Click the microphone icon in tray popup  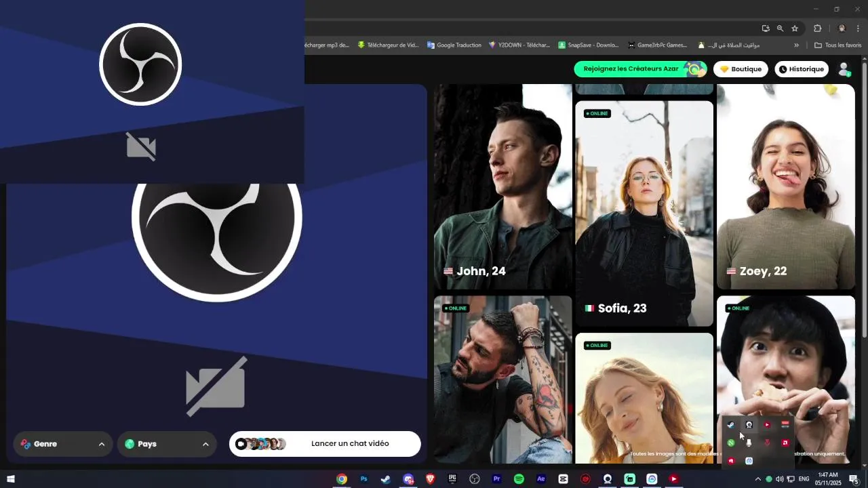click(749, 443)
